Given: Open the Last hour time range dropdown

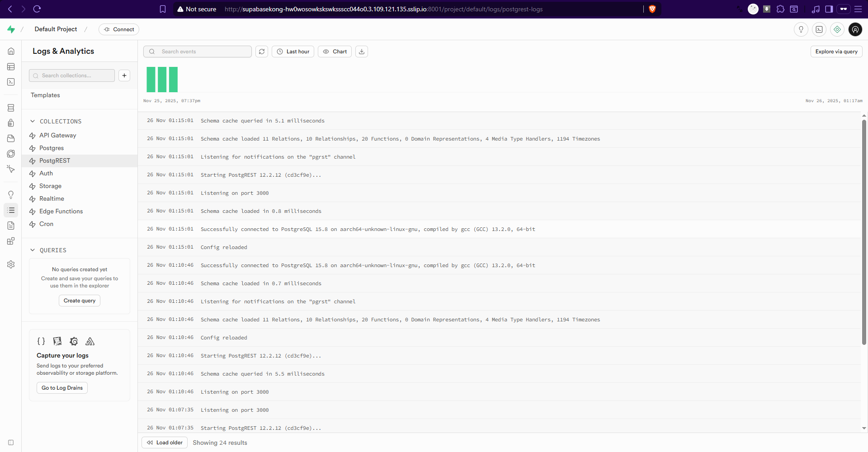Looking at the screenshot, I should [x=293, y=52].
